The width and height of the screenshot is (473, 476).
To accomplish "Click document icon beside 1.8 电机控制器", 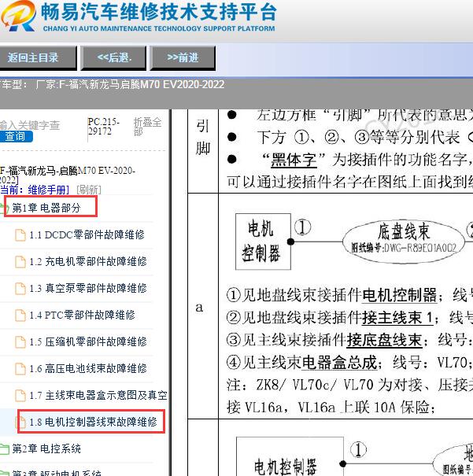I will [x=20, y=422].
